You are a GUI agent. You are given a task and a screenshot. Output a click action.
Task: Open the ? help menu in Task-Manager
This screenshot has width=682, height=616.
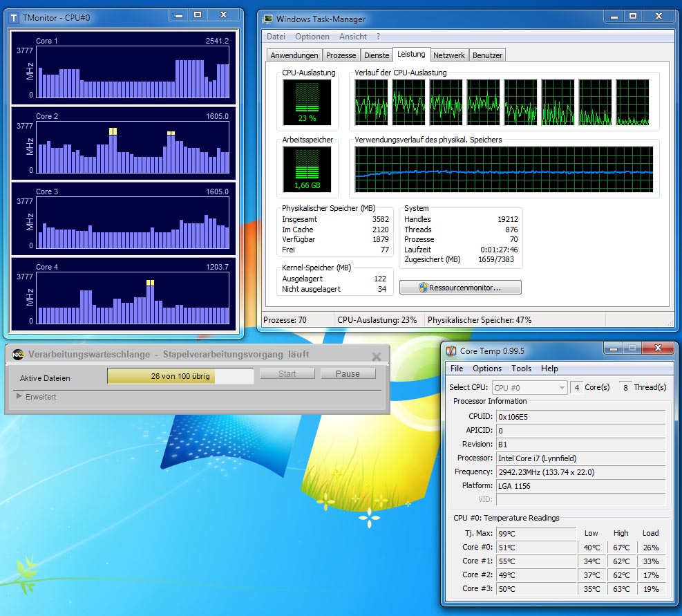point(378,37)
